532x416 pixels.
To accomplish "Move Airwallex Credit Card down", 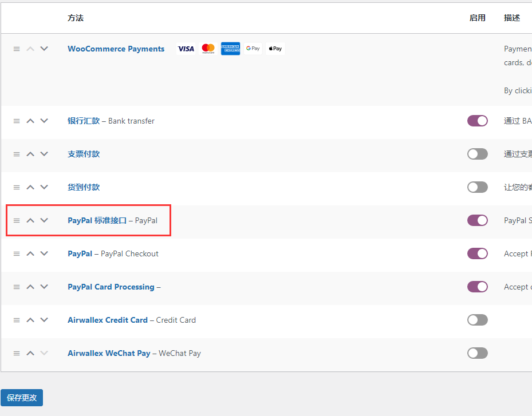I will click(44, 320).
